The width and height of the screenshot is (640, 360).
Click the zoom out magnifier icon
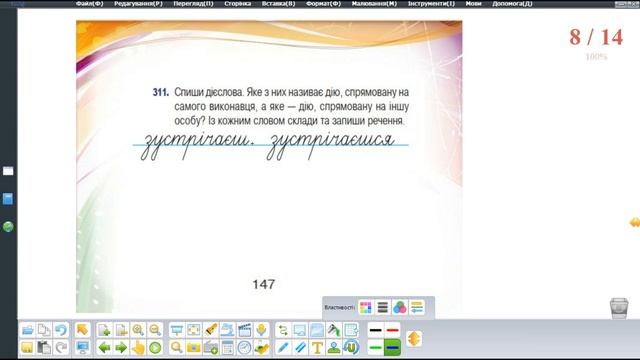pyautogui.click(x=155, y=330)
